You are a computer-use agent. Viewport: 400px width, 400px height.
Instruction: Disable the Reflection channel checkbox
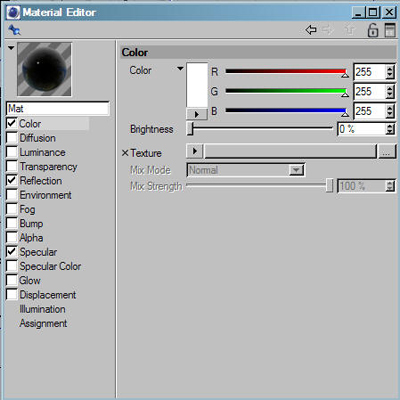click(x=11, y=180)
